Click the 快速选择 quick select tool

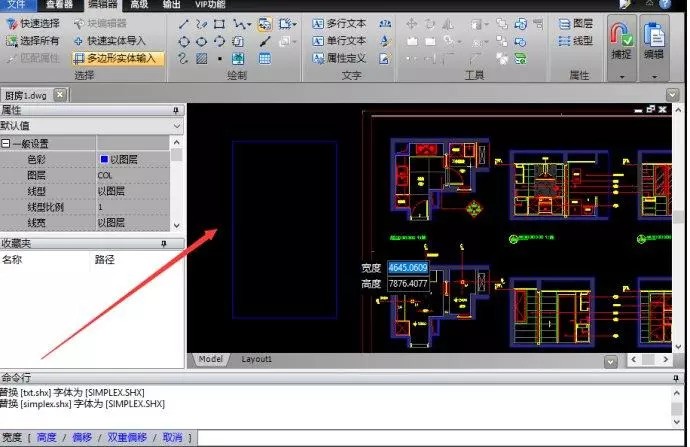pyautogui.click(x=33, y=24)
